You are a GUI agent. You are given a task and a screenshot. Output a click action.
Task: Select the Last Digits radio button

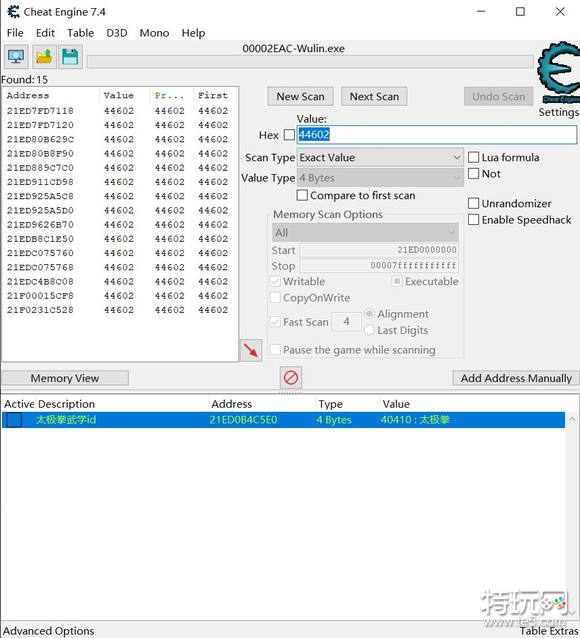369,330
